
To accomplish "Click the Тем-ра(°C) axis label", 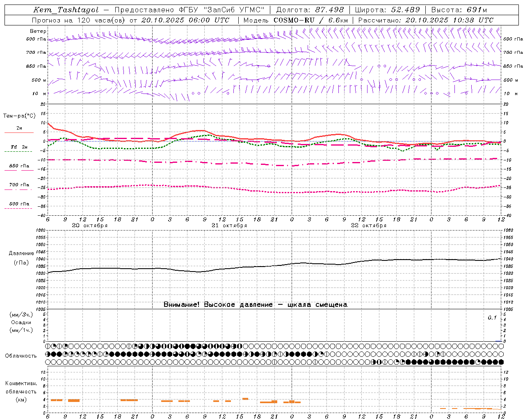I will click(20, 116).
